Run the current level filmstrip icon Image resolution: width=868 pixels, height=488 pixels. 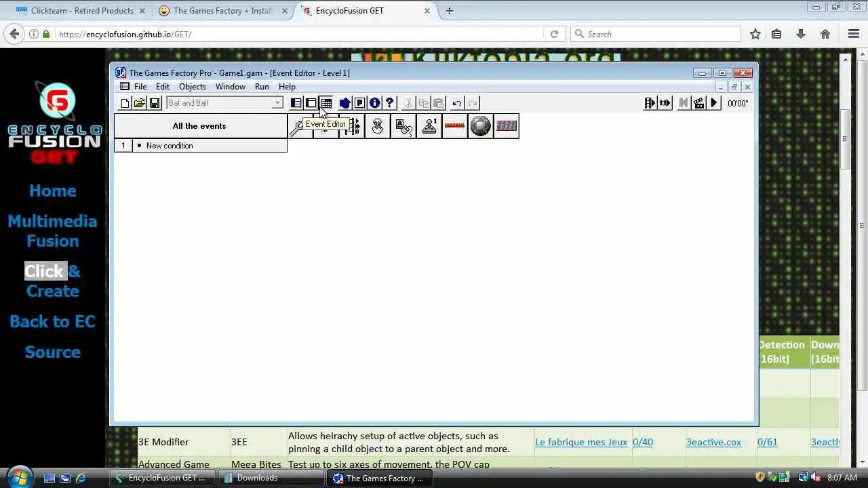click(x=665, y=103)
